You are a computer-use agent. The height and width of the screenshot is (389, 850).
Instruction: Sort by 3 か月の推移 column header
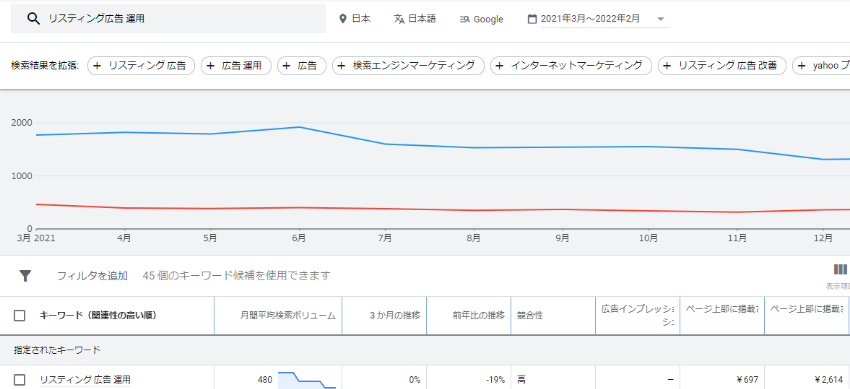tap(395, 316)
